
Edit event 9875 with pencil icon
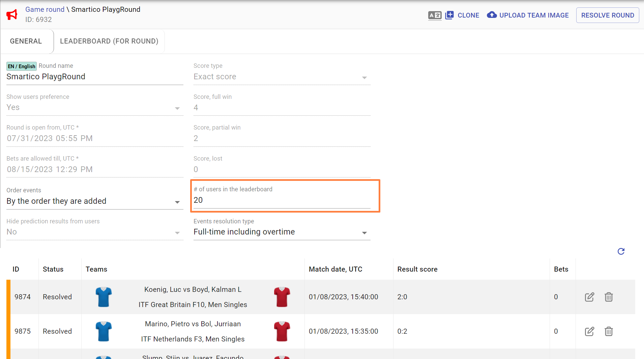pos(589,331)
